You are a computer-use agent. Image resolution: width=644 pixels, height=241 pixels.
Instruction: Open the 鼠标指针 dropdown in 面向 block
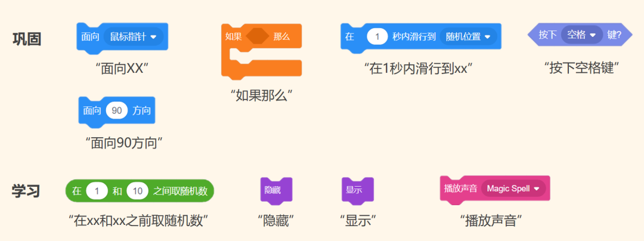coord(134,36)
